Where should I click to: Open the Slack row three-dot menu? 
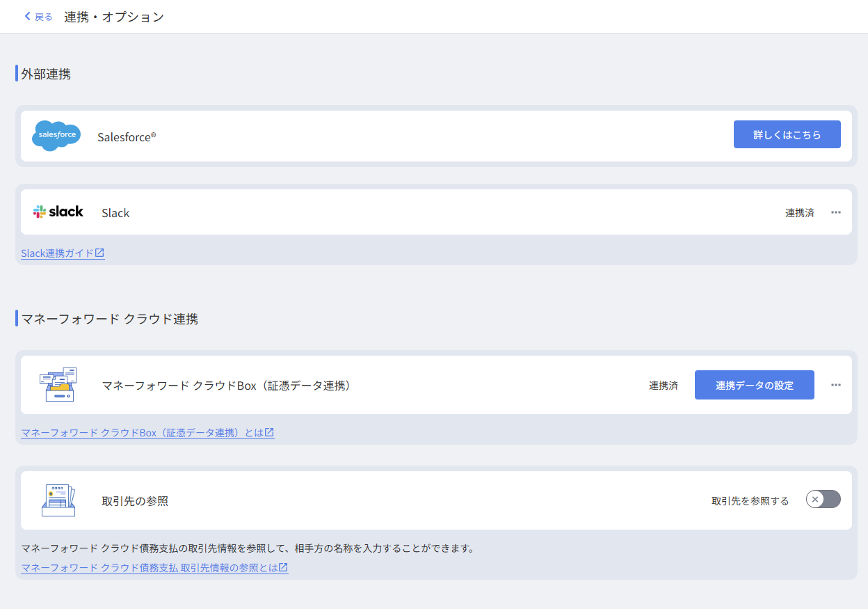(836, 212)
